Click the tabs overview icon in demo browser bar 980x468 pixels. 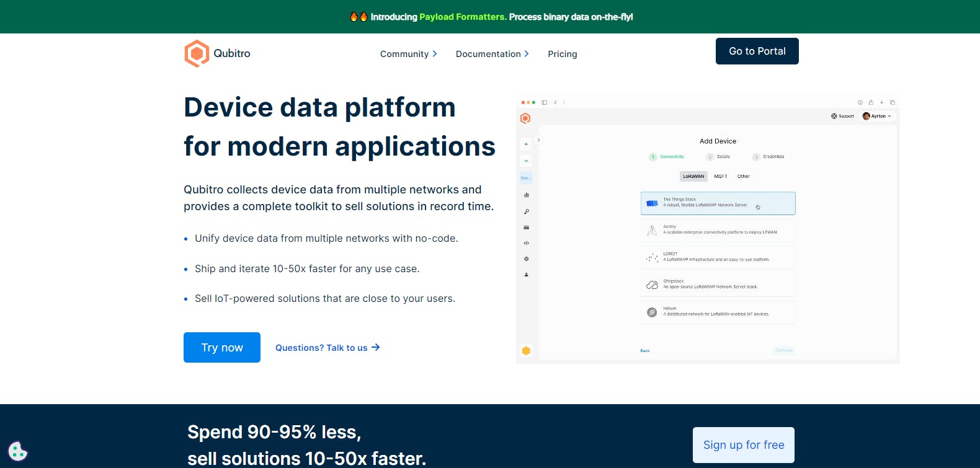pyautogui.click(x=893, y=102)
